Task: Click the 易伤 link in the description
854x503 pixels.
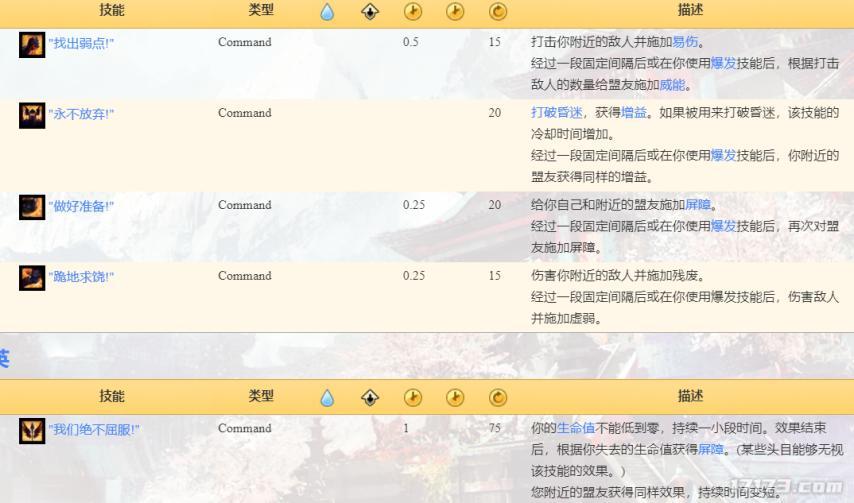Action: coord(685,43)
